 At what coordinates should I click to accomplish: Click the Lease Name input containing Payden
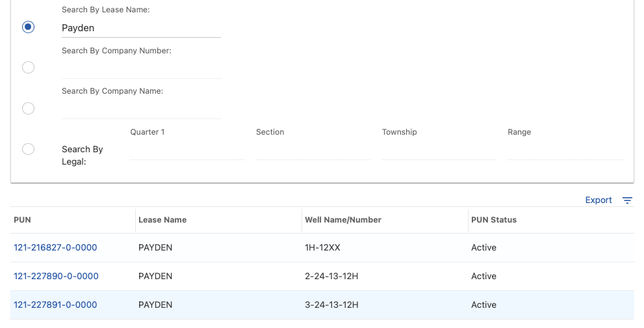141,28
